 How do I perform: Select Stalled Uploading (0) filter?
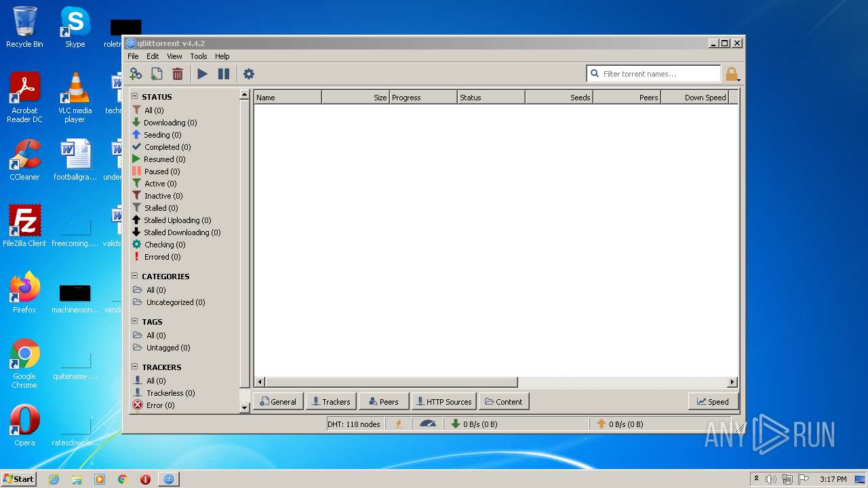tap(171, 220)
